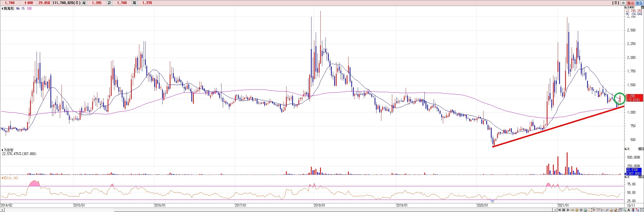Click scrollbar right arrow at bottom
644x212 pixels.
555,210
